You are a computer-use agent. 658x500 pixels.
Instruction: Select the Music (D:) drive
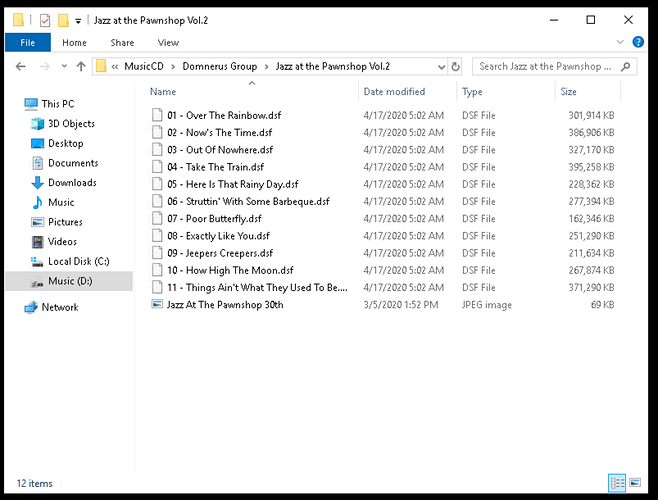click(69, 281)
